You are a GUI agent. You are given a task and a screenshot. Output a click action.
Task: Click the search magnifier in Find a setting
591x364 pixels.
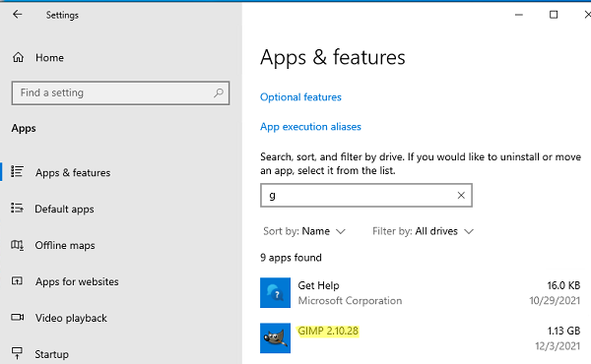[219, 93]
